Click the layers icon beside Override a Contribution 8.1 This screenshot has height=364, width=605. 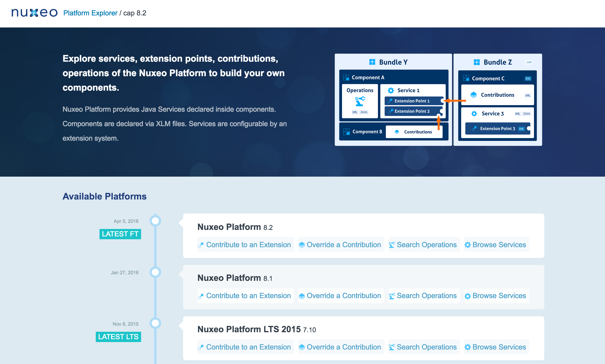point(302,296)
